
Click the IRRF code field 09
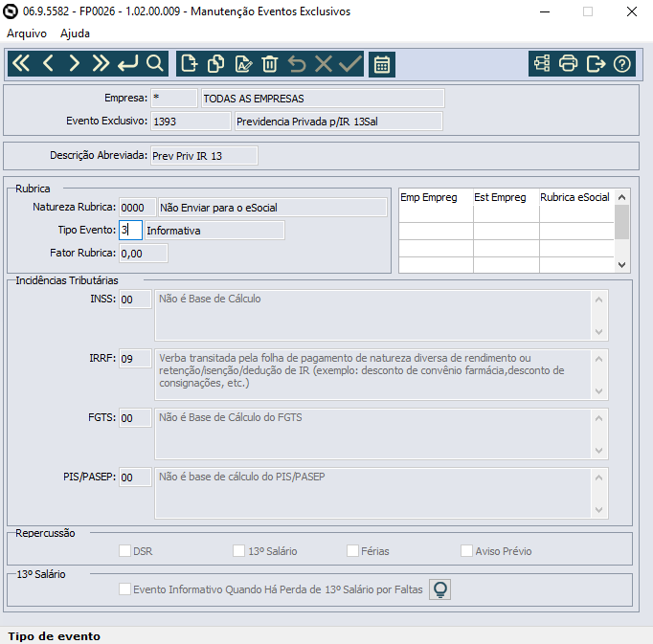click(x=135, y=359)
